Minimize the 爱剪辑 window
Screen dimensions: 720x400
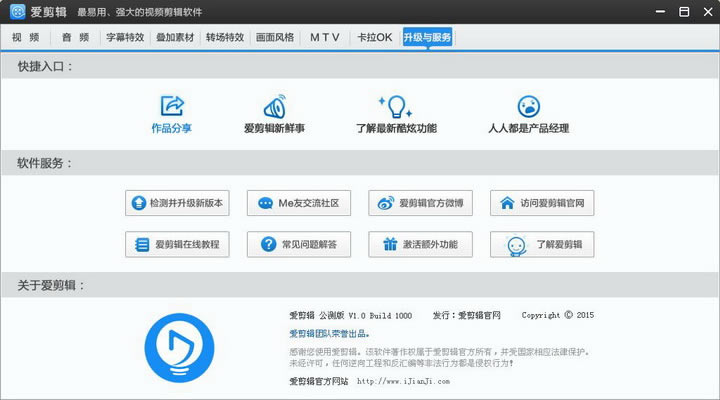660,11
